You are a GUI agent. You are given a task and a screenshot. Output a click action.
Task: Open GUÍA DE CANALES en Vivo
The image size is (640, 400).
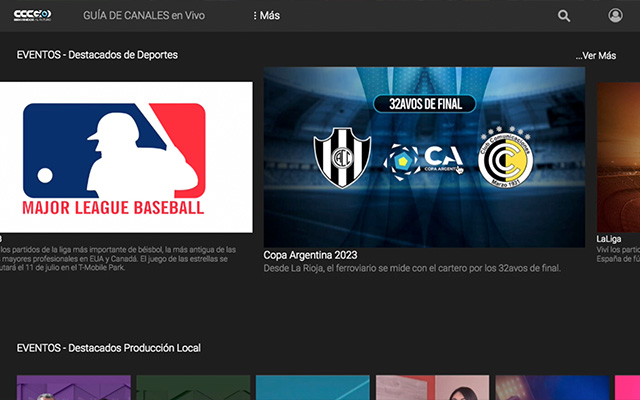(143, 16)
